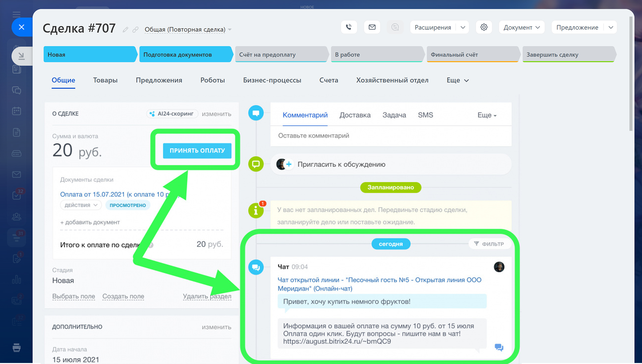Open the hamburger menu in left sidebar
Image resolution: width=642 pixels, height=364 pixels.
click(x=16, y=14)
